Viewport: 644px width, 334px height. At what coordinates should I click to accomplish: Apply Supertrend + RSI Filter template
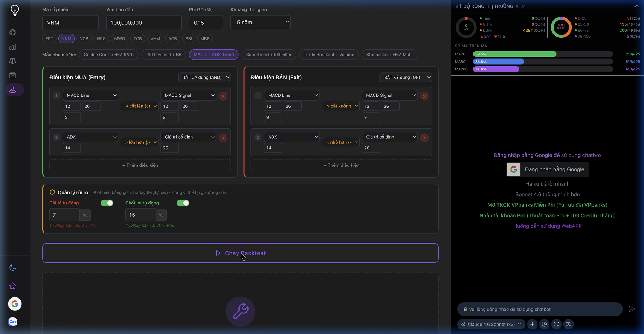[x=269, y=55]
